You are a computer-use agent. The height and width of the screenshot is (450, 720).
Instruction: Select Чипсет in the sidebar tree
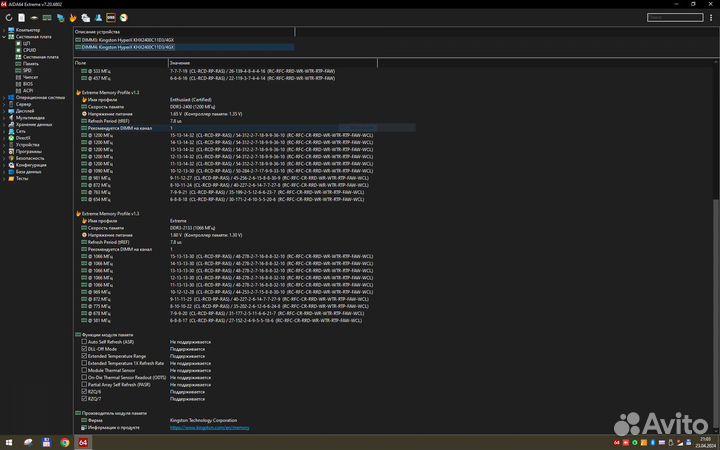[x=29, y=77]
